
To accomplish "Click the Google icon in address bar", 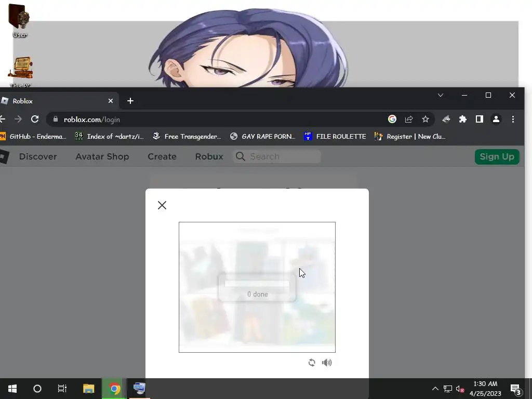I will tap(392, 119).
